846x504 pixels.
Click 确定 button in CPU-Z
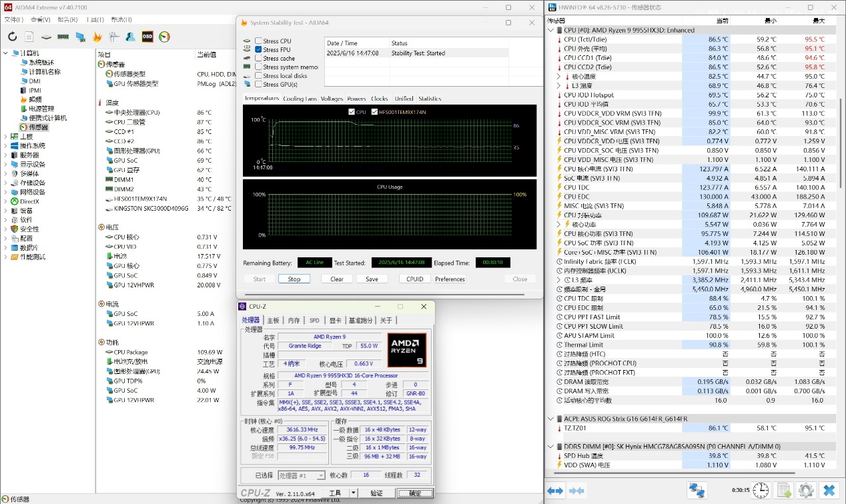coord(415,493)
